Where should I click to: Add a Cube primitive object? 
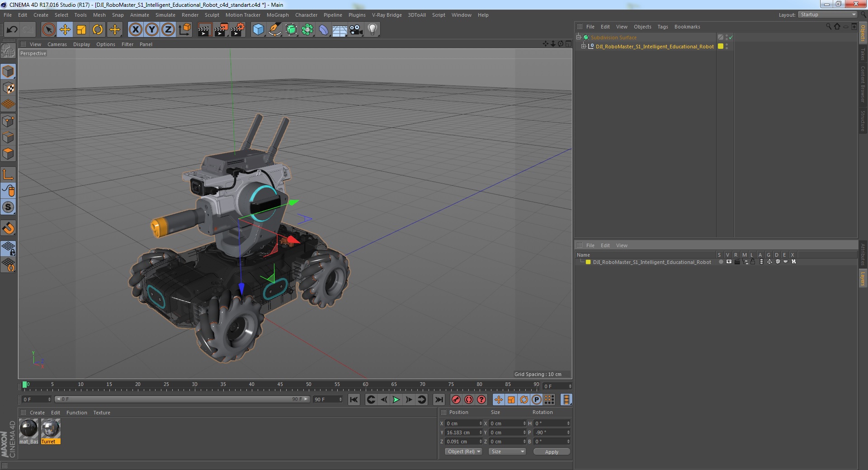[x=258, y=30]
